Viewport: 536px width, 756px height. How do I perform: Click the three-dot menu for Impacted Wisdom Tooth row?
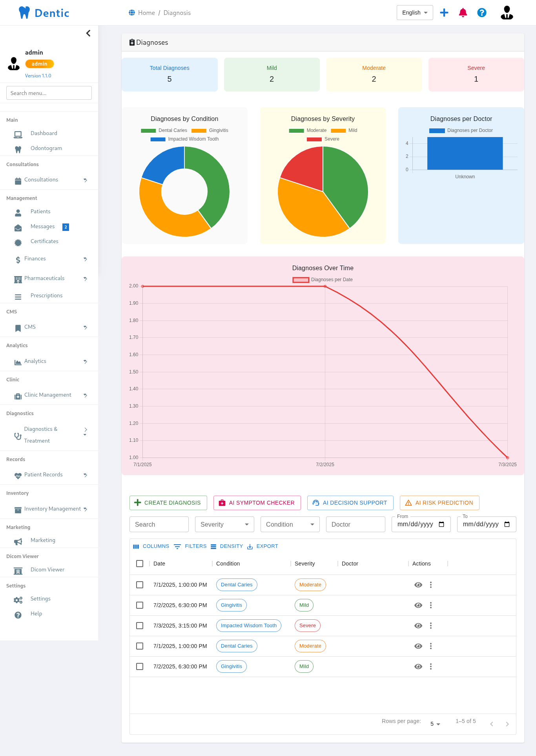coord(431,626)
